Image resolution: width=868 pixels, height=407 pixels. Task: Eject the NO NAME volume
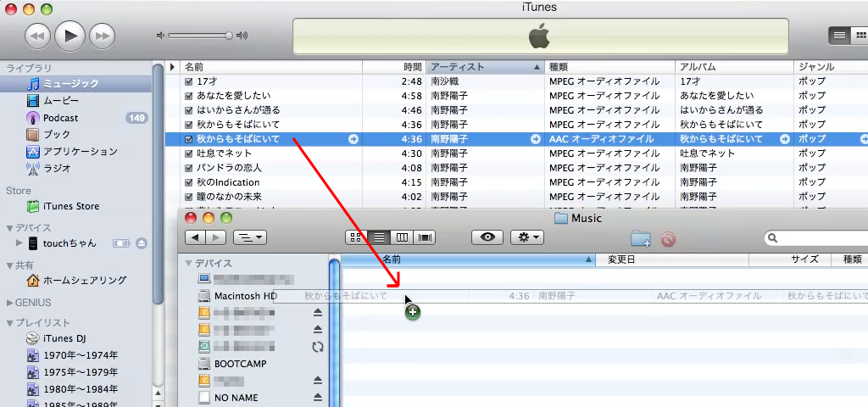[318, 398]
